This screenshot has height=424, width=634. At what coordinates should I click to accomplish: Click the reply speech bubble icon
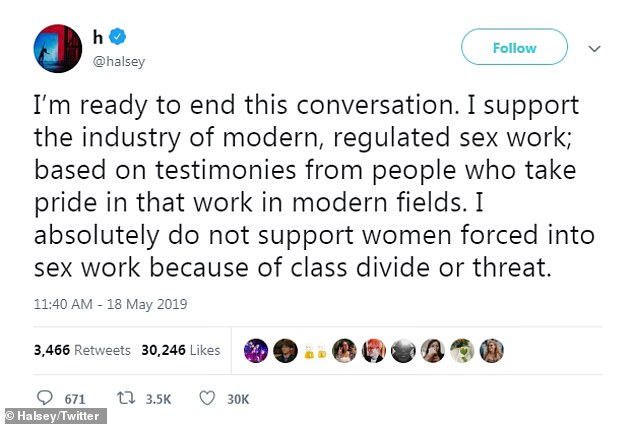point(42,398)
